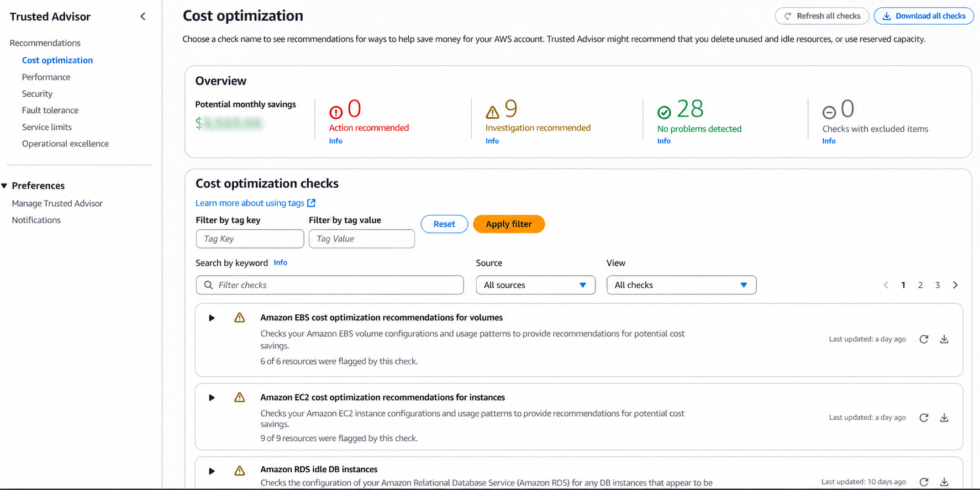Open the All sources dropdown
980x490 pixels.
(x=535, y=285)
